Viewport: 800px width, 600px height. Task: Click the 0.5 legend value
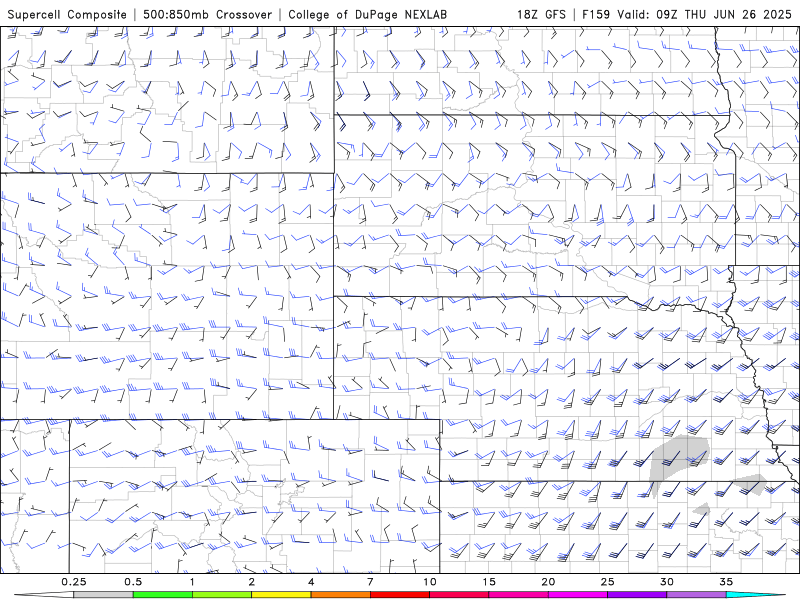click(133, 582)
